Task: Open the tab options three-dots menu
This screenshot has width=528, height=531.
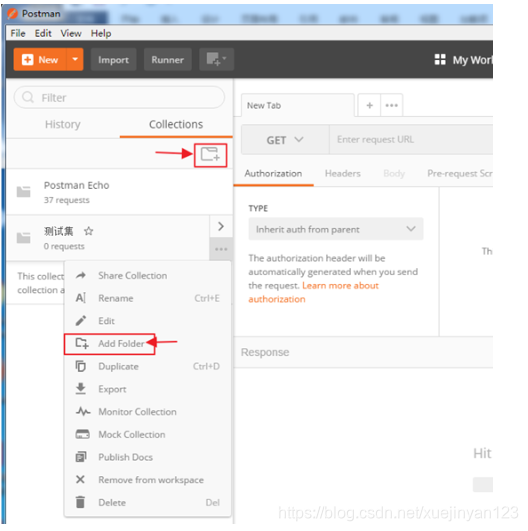Action: point(392,105)
